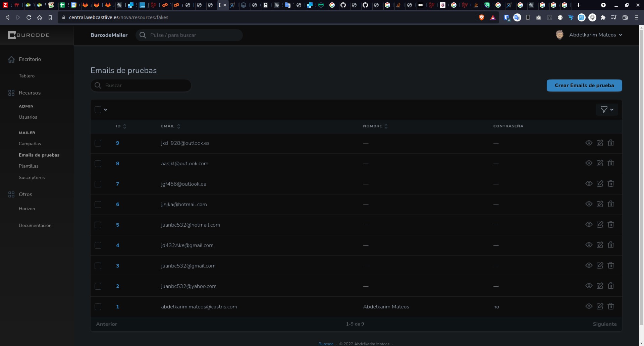The height and width of the screenshot is (346, 644).
Task: Click Crear Emails de prueba button
Action: pyautogui.click(x=584, y=85)
